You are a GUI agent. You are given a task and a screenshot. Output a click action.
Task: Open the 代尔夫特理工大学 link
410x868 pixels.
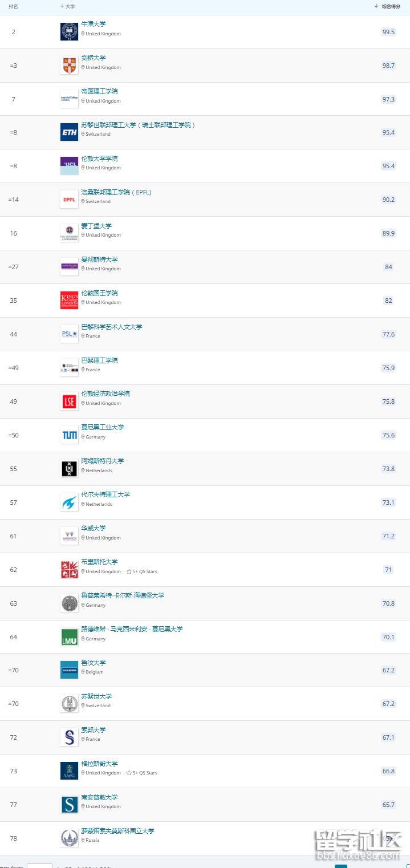point(105,494)
